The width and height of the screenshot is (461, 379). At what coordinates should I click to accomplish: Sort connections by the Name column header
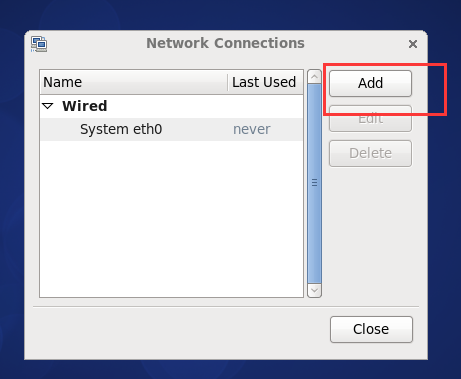[x=133, y=82]
